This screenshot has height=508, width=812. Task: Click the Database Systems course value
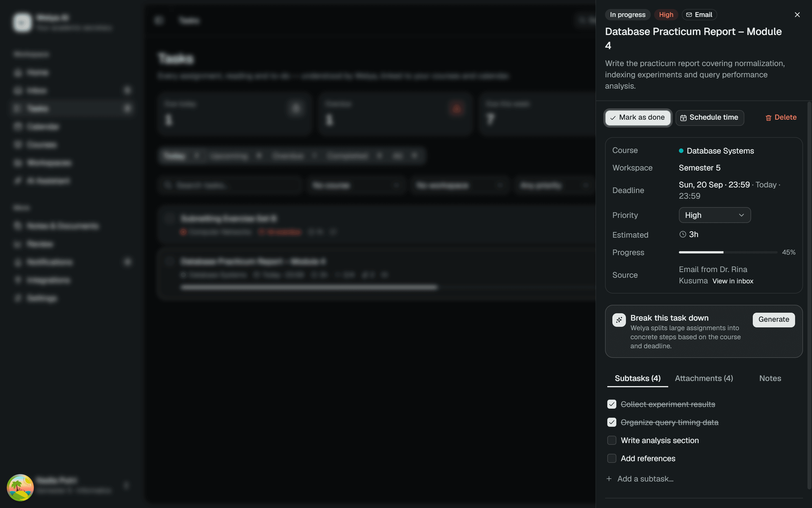click(716, 151)
